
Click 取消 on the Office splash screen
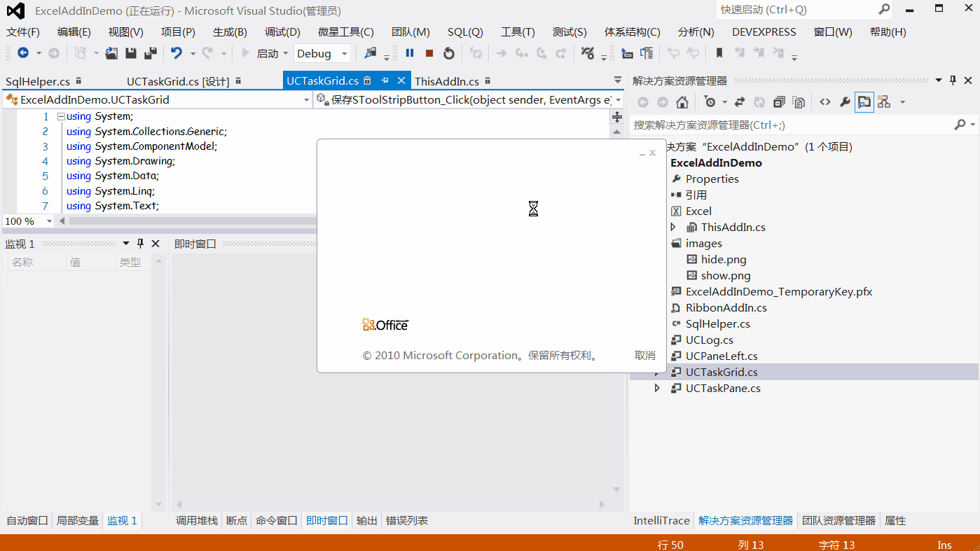coord(645,355)
